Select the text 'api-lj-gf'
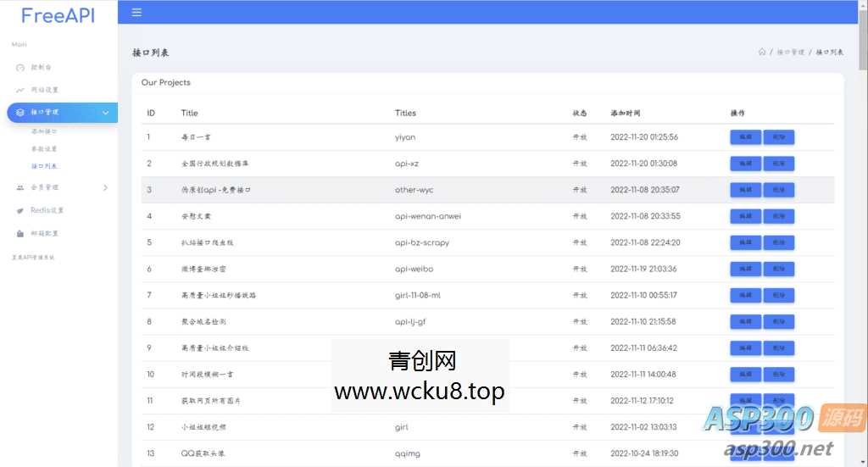Screen dimensions: 868x467 tap(410, 321)
